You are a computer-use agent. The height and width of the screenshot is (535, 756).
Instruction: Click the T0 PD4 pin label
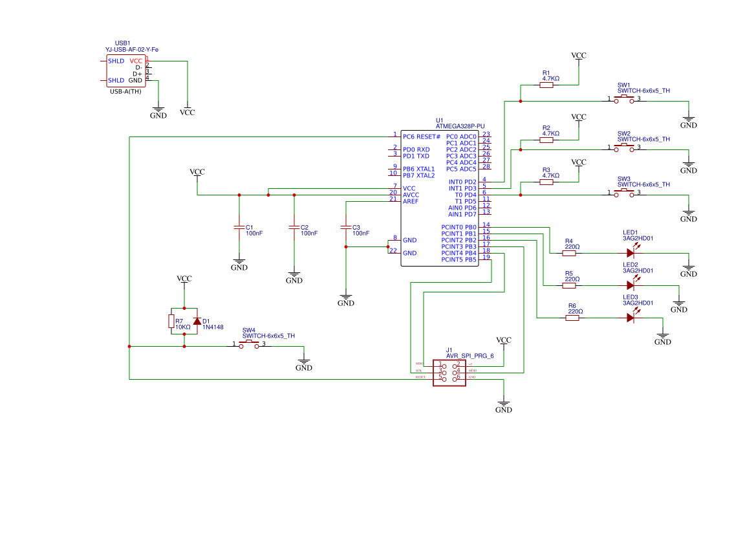[466, 195]
